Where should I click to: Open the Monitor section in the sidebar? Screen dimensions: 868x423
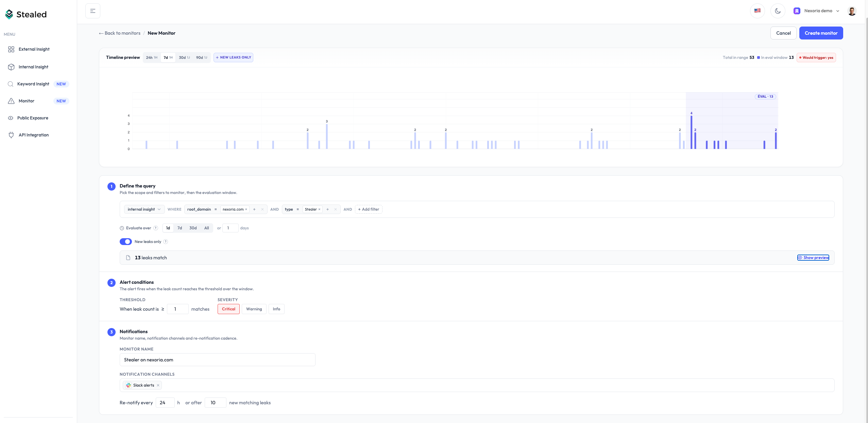coord(27,101)
